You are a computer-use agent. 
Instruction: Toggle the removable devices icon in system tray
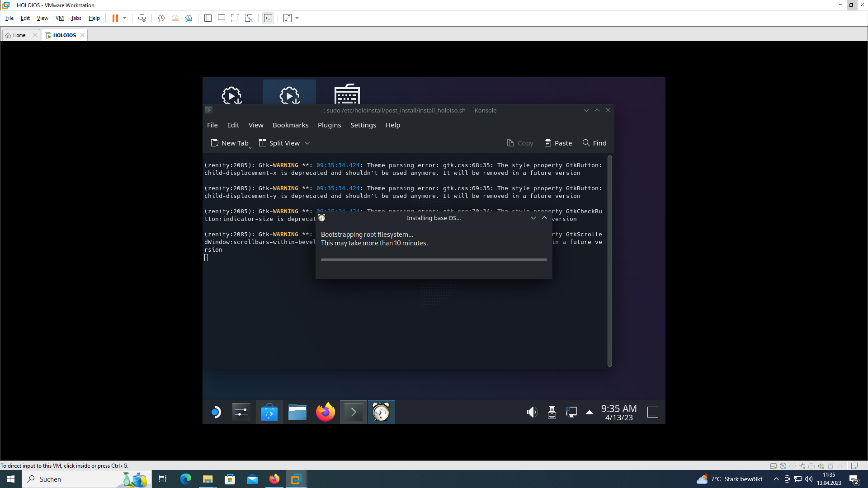pos(552,412)
